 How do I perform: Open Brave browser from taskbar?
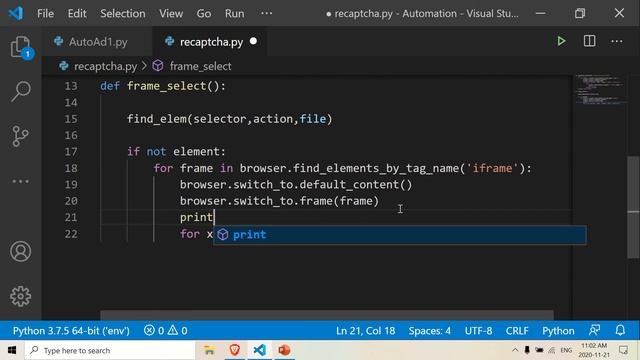click(x=234, y=350)
